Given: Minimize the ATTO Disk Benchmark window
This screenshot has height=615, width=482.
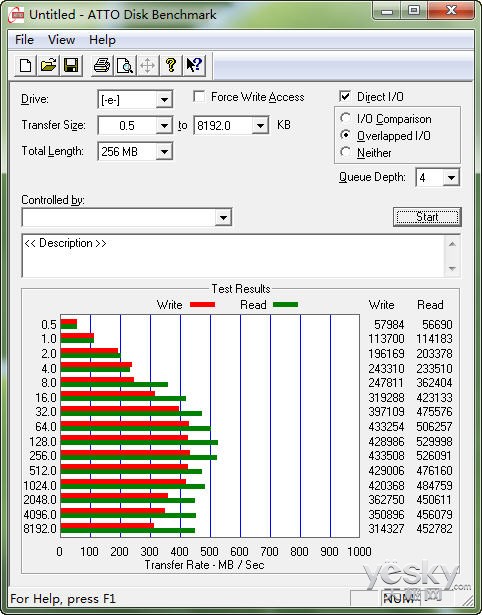Looking at the screenshot, I should [x=387, y=11].
